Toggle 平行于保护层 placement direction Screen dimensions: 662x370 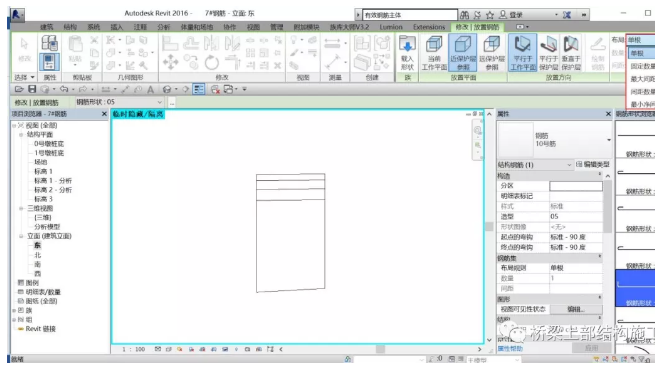click(548, 53)
